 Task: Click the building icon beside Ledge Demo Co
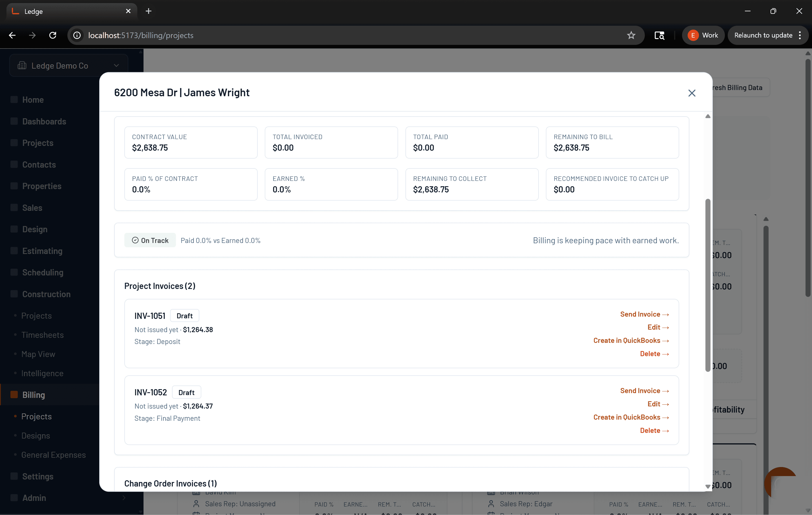tap(22, 65)
